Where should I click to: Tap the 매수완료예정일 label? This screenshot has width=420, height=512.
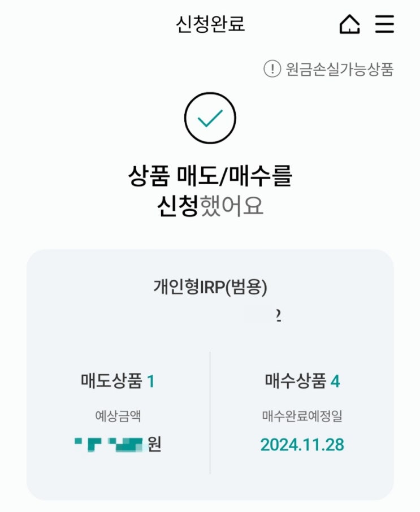(x=302, y=417)
